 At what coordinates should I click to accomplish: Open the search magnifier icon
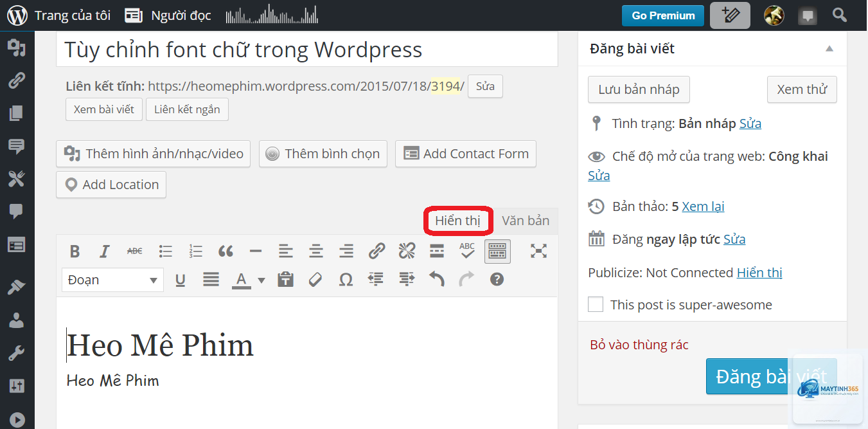coord(839,15)
